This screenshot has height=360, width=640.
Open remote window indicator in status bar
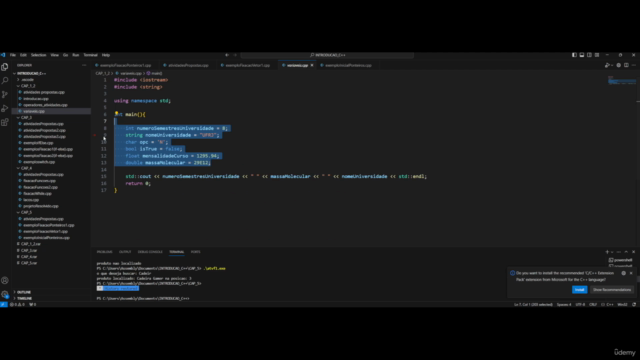tap(3, 304)
